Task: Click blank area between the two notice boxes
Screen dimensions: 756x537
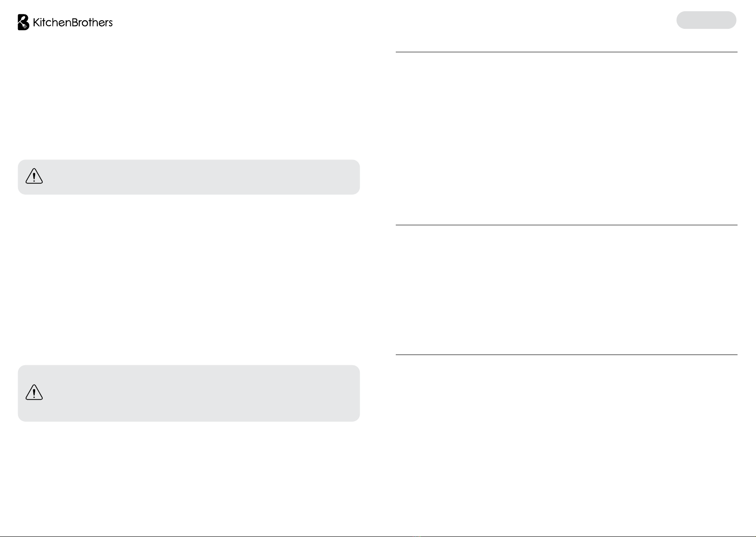Action: click(x=189, y=279)
